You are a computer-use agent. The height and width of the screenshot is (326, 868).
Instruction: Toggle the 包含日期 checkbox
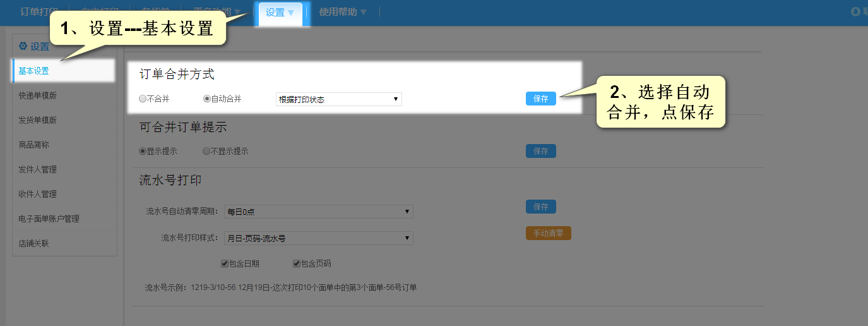coord(225,263)
